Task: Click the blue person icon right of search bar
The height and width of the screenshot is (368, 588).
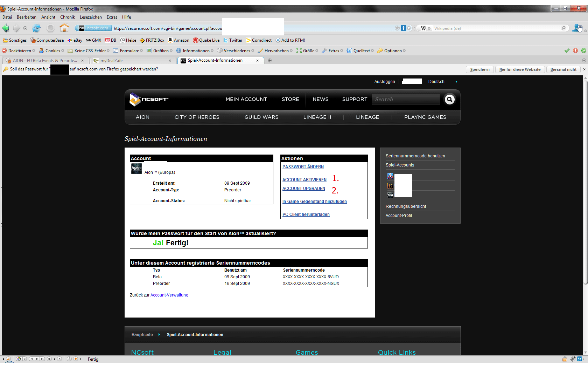Action: 577,28
